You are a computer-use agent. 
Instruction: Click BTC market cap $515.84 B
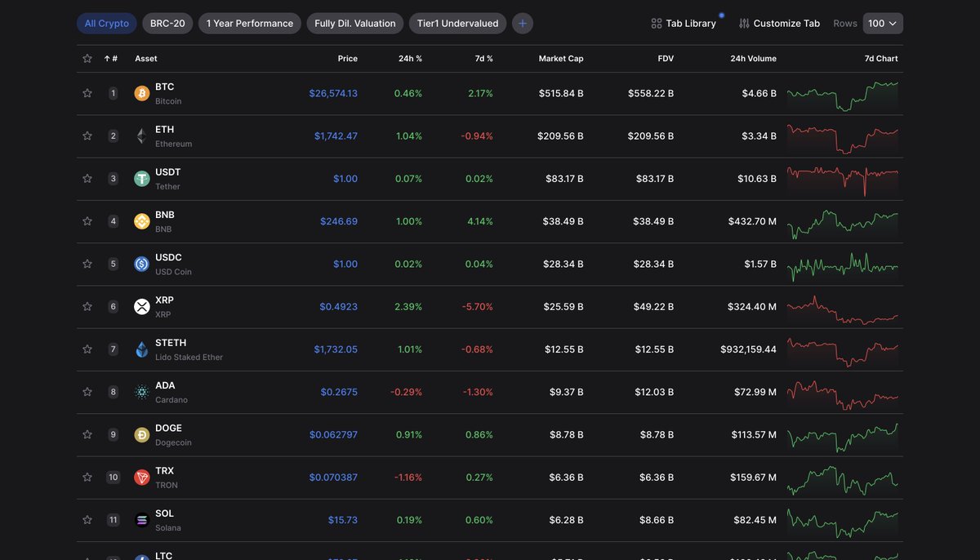[x=561, y=93]
